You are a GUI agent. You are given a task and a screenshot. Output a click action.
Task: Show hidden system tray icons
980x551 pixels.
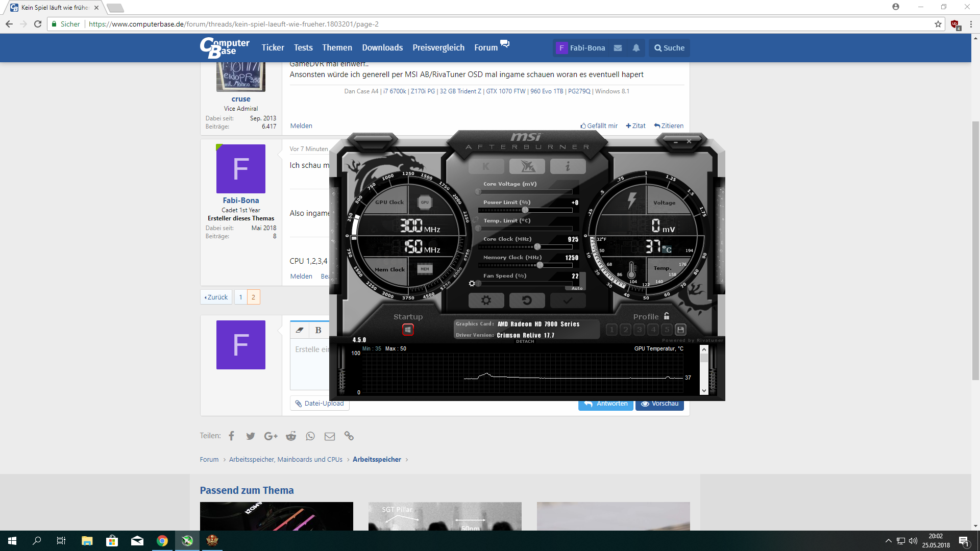point(888,541)
